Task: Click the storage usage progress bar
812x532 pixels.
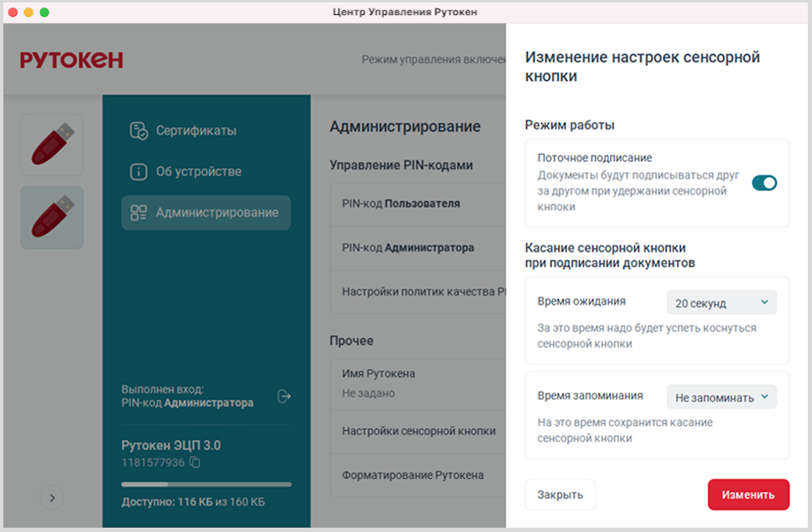Action: coord(206,484)
